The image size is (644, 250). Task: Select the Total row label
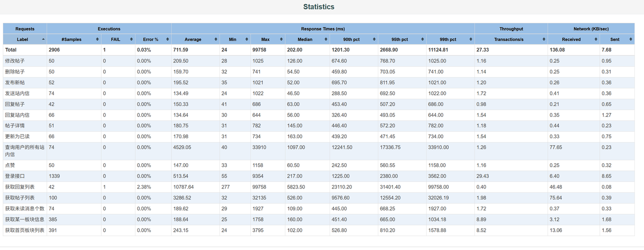pos(11,50)
